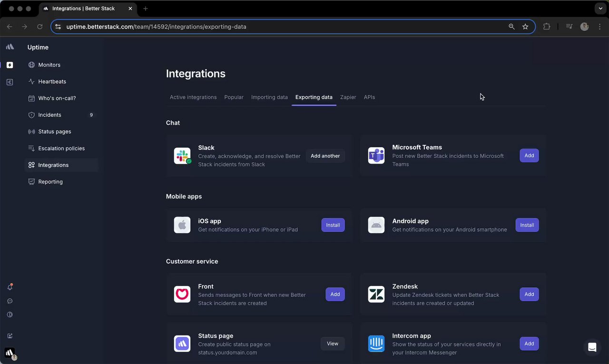The image size is (609, 364).
Task: Click View on the Status page card
Action: point(333,344)
